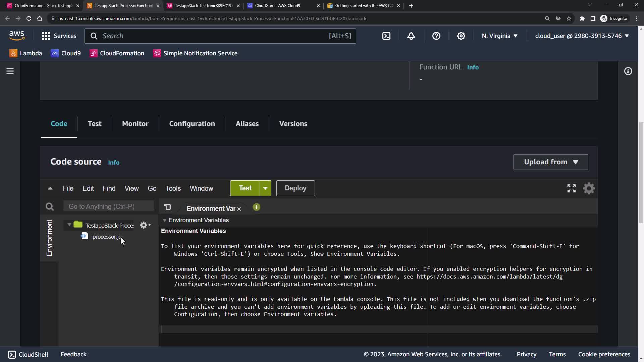
Task: Open the notifications bell icon
Action: (x=411, y=36)
